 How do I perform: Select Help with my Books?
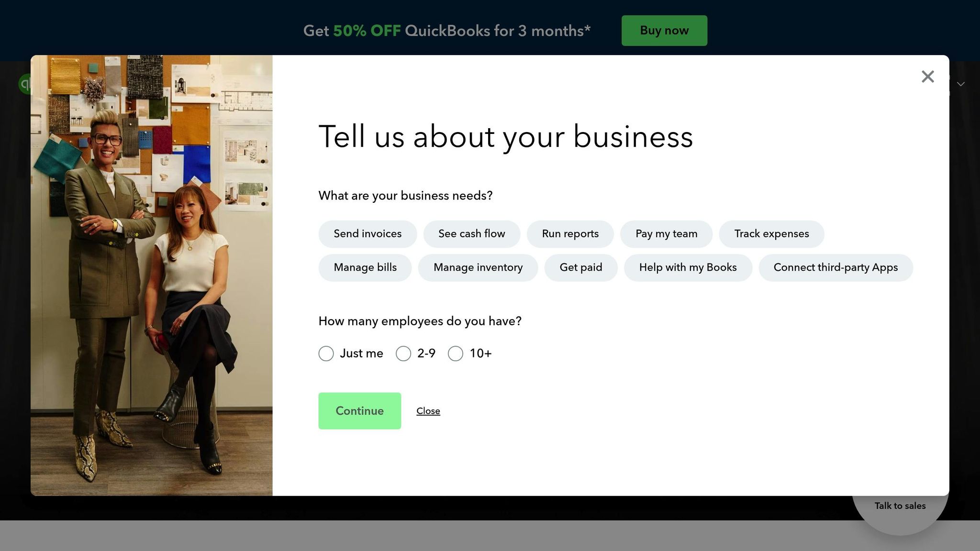coord(688,267)
